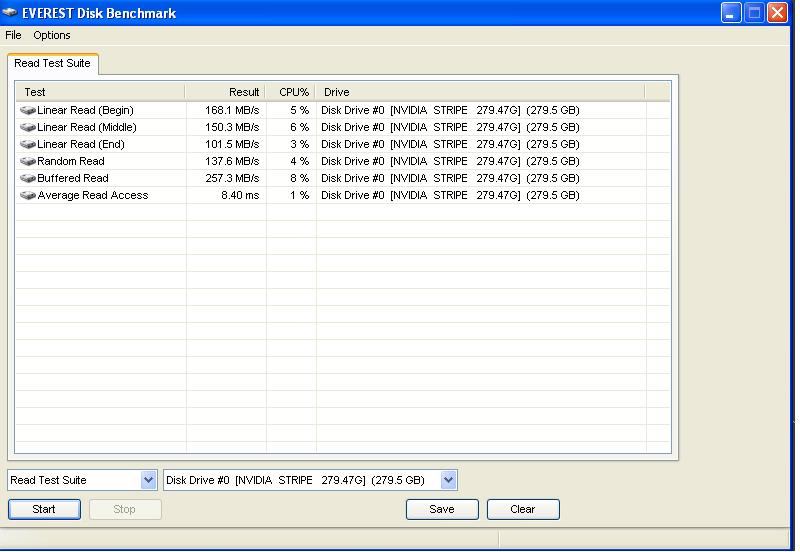Viewport: 800px width, 552px height.
Task: Click the Linear Read (End) disk icon
Action: tap(28, 144)
